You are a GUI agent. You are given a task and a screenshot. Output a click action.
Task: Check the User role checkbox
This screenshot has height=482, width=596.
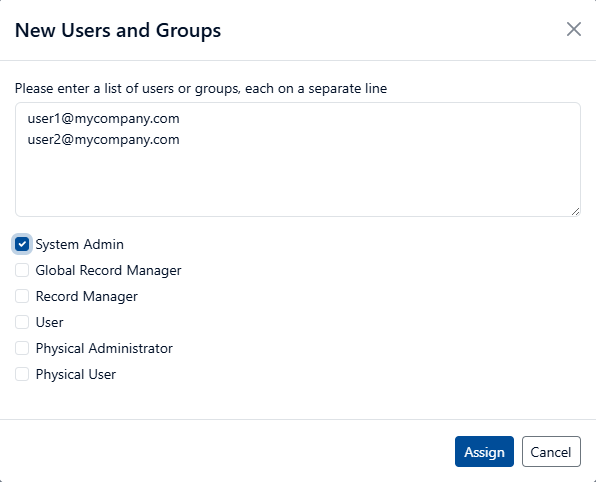(22, 322)
